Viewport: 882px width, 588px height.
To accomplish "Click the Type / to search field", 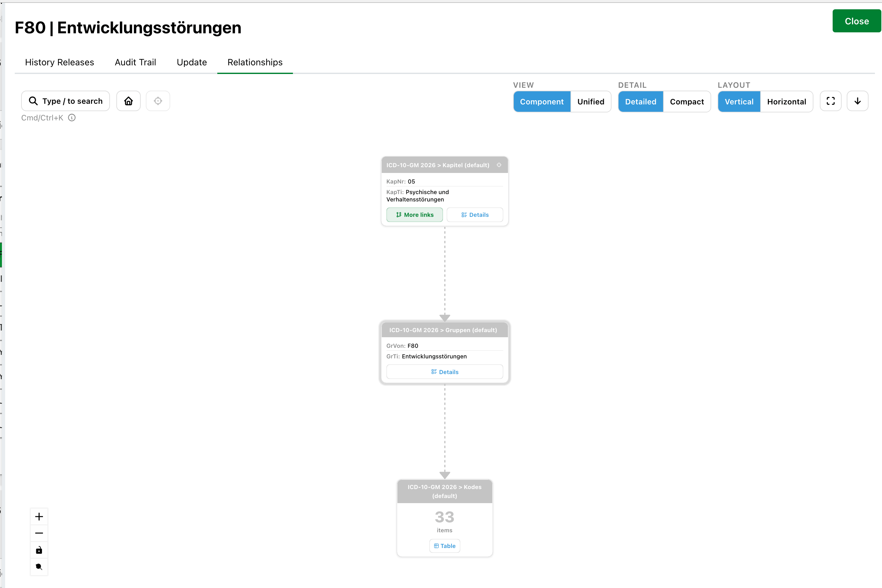I will tap(66, 101).
